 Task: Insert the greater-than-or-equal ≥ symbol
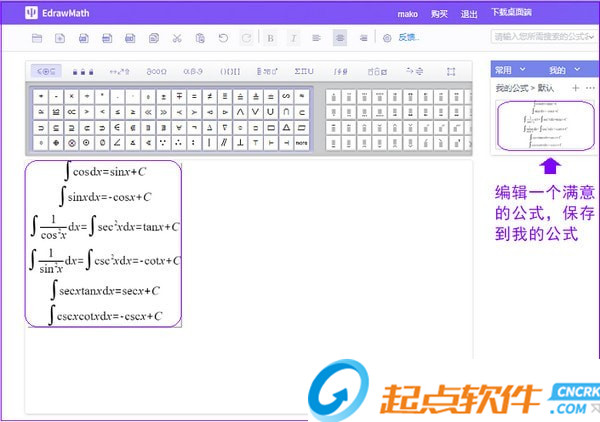(133, 112)
